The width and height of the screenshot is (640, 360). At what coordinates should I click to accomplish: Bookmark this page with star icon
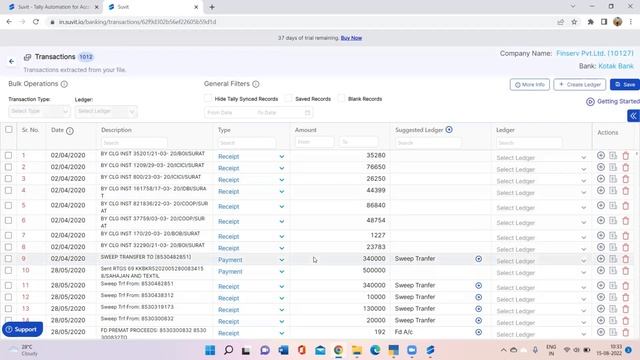(574, 22)
